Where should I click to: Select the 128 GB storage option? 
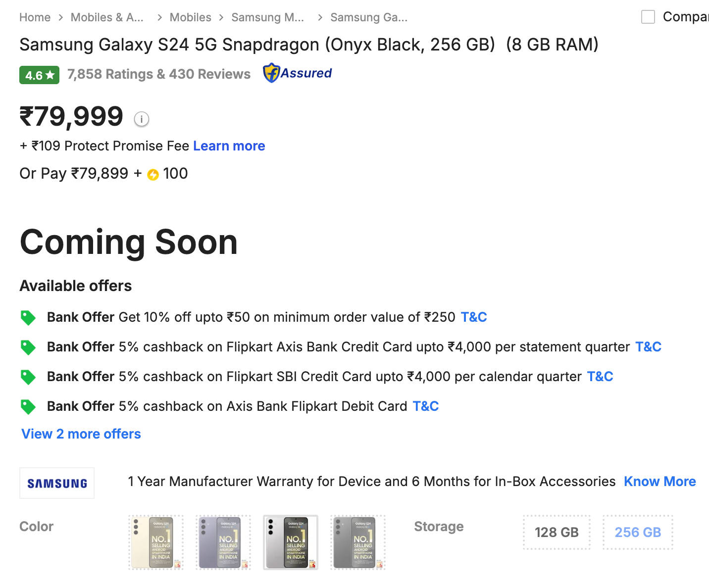(557, 532)
